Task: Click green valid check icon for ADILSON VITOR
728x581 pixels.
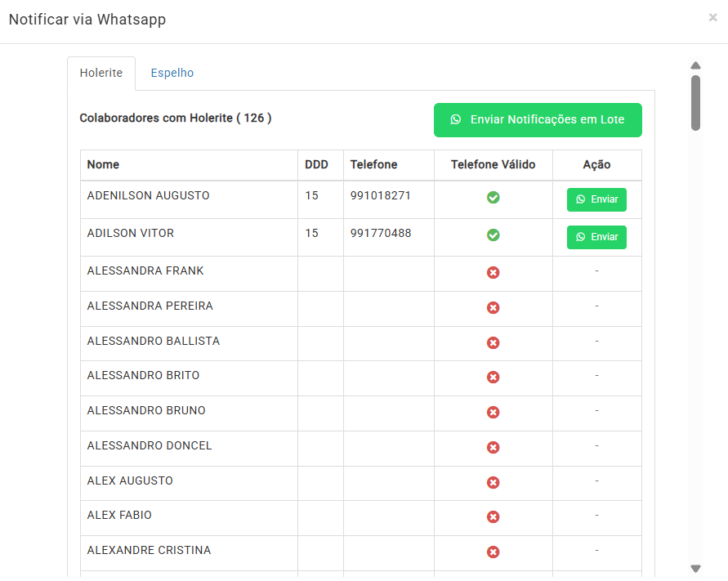Action: point(494,235)
